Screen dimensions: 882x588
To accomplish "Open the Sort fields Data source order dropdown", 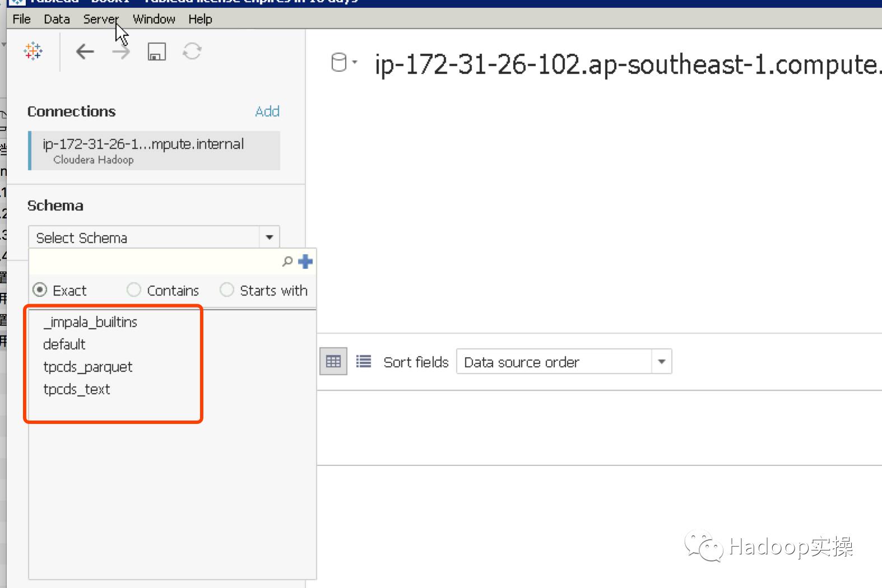I will coord(564,362).
